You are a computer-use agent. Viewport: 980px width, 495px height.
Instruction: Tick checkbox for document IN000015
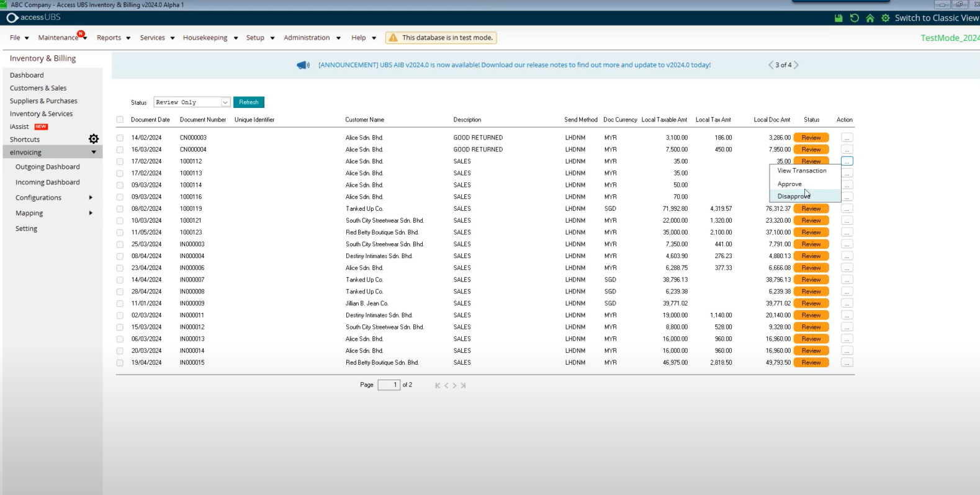click(x=120, y=363)
